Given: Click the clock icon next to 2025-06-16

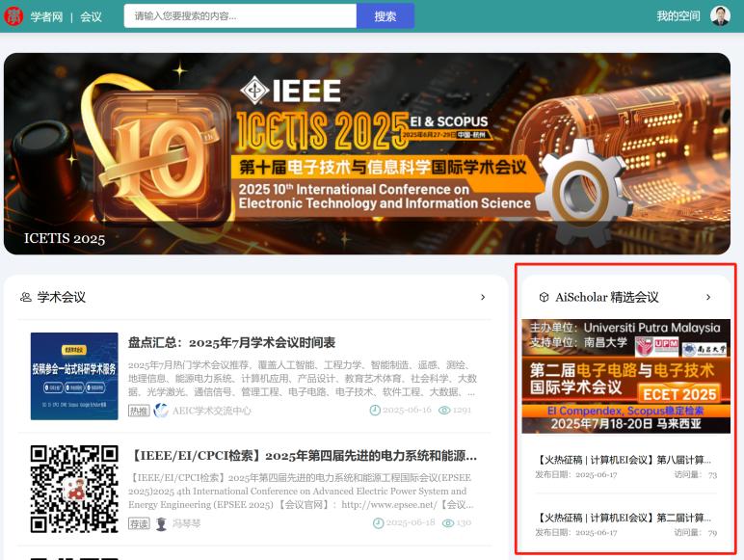Looking at the screenshot, I should (x=375, y=411).
